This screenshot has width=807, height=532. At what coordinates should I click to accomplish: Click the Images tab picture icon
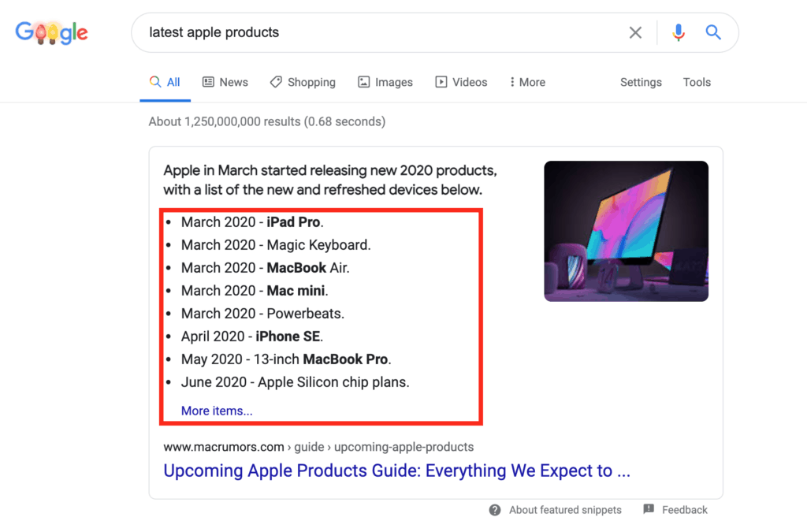(363, 82)
